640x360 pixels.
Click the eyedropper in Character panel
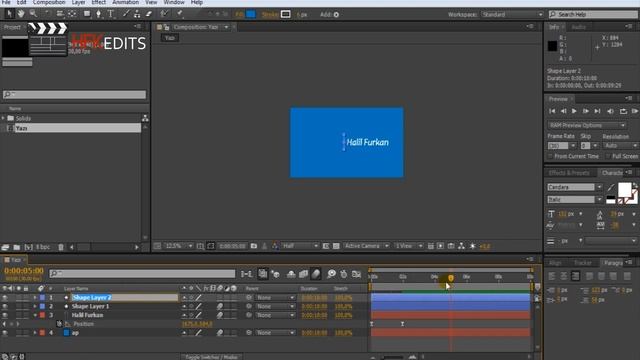pyautogui.click(x=611, y=187)
